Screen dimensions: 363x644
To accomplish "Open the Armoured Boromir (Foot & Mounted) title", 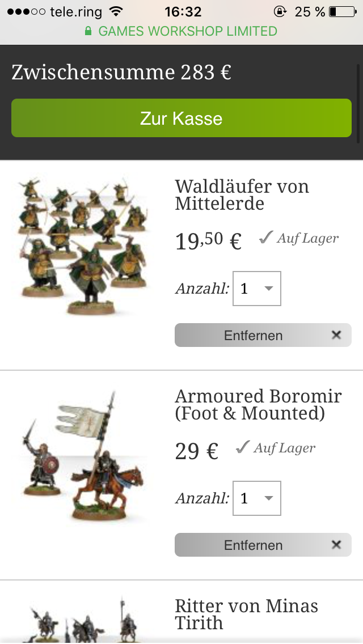I will (x=258, y=405).
